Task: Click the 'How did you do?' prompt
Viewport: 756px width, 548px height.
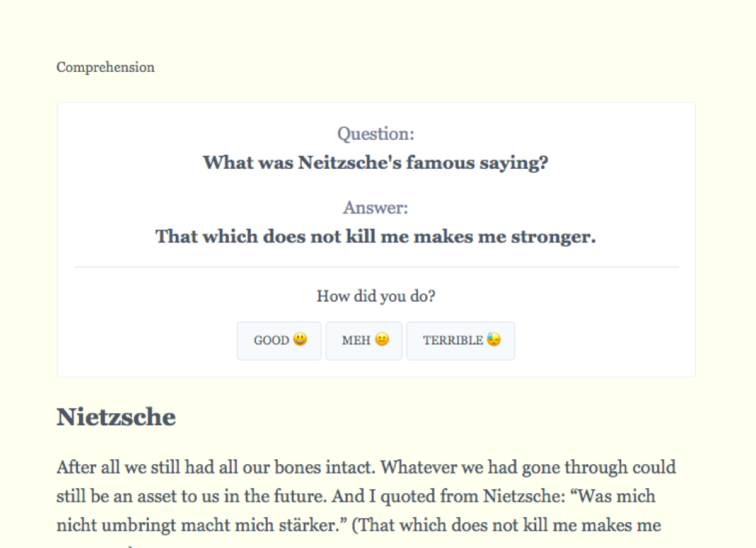Action: tap(376, 295)
